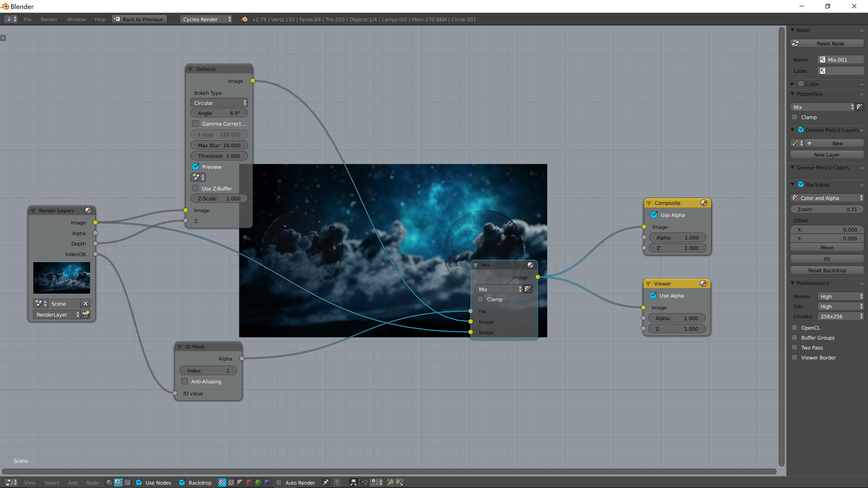Click the Back to Previous button
The image size is (868, 488).
[x=139, y=19]
